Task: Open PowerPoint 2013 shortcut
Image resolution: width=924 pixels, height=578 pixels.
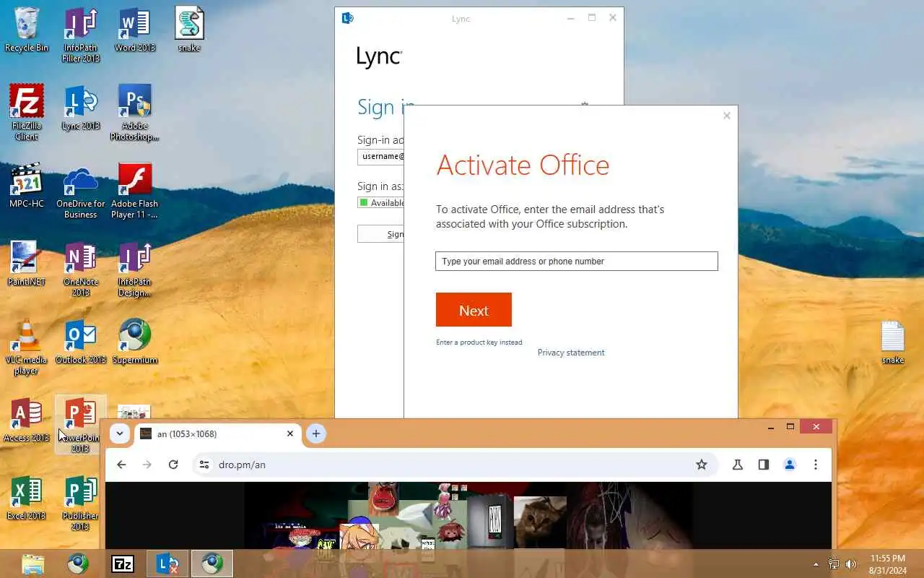Action: click(x=81, y=426)
